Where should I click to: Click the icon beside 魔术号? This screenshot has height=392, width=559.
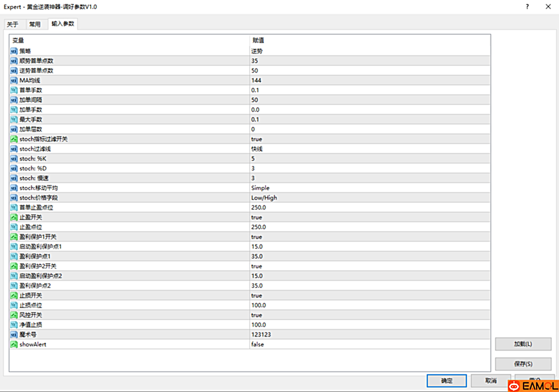[x=13, y=335]
